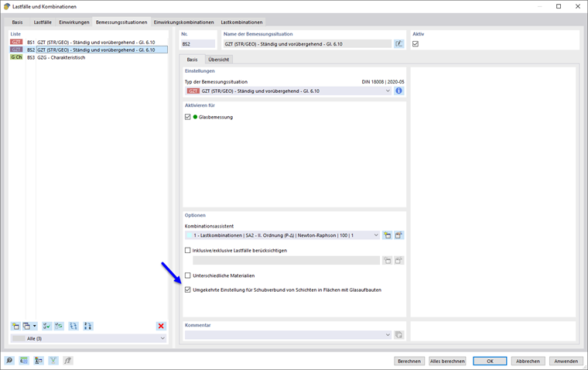The image size is (588, 370).
Task: Click new combination wizard icon beside Kombinationsassistent
Action: 387,235
